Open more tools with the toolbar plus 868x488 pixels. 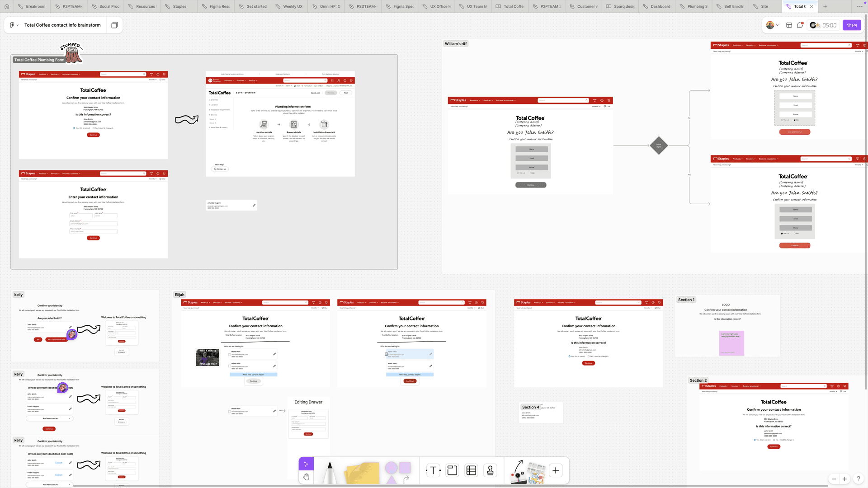point(556,470)
